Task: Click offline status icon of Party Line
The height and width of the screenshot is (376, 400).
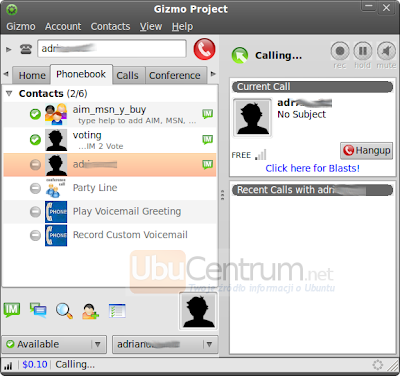Action: [x=35, y=188]
